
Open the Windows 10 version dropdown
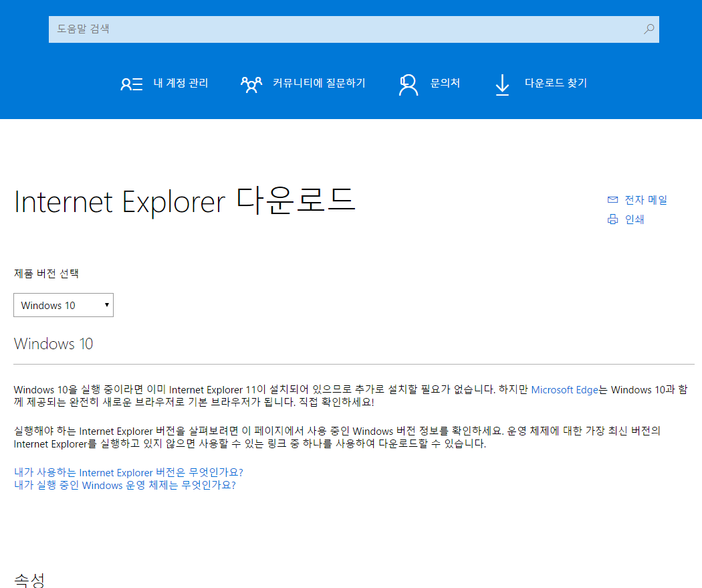pos(64,305)
